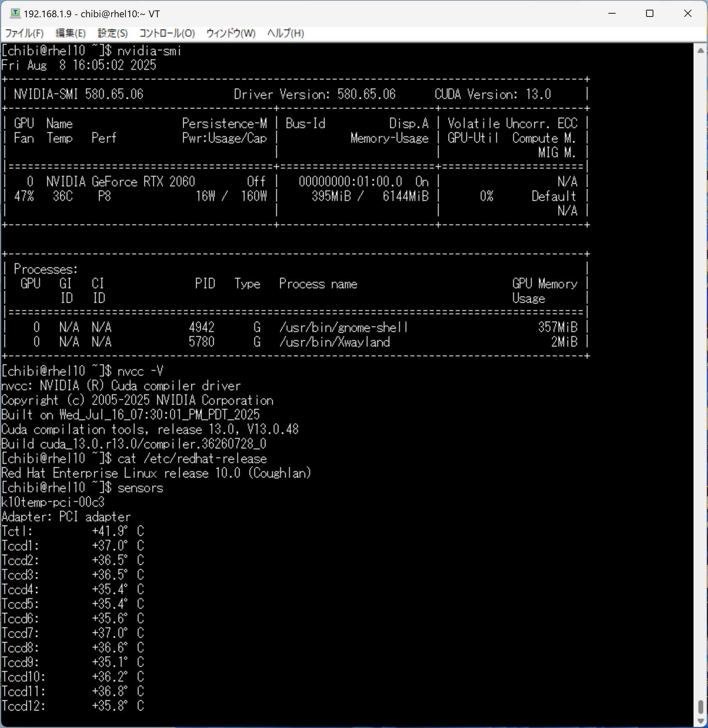Click the vertical scrollbar thumb
Screen dimensions: 708x728
pos(700,706)
